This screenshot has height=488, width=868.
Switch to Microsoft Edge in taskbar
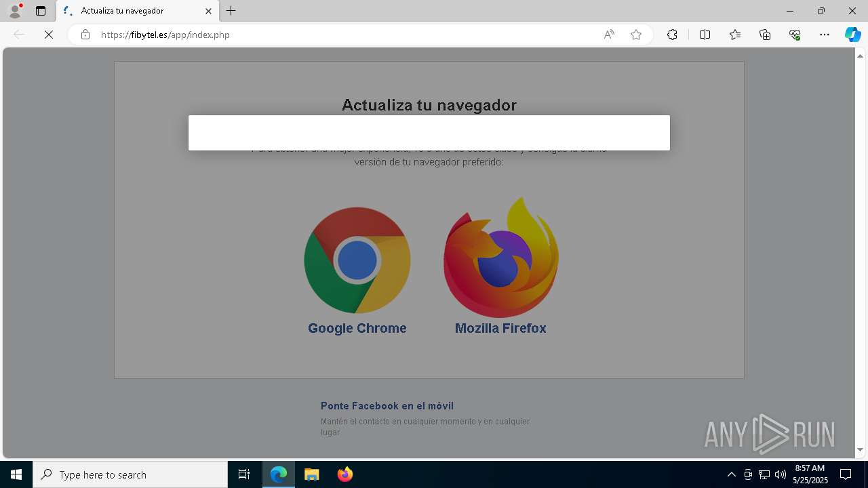[x=279, y=474]
